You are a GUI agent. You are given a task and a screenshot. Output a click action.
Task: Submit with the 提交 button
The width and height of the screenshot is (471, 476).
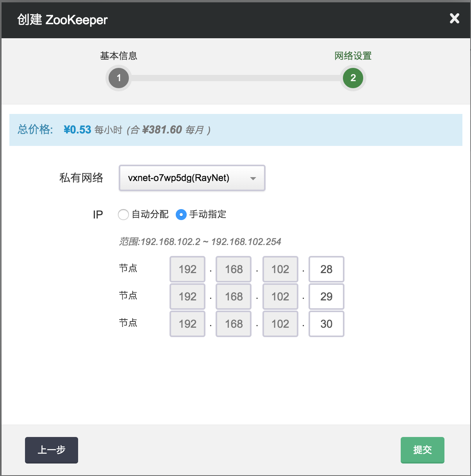pos(422,450)
